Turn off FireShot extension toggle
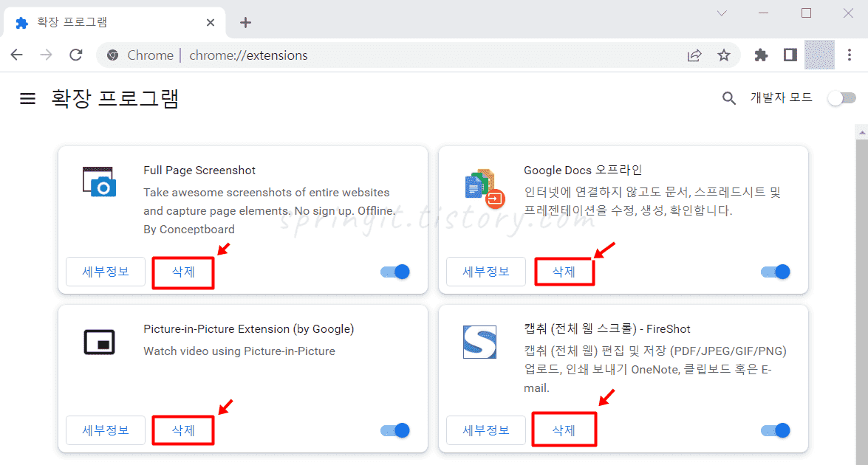The image size is (868, 465). [x=776, y=431]
